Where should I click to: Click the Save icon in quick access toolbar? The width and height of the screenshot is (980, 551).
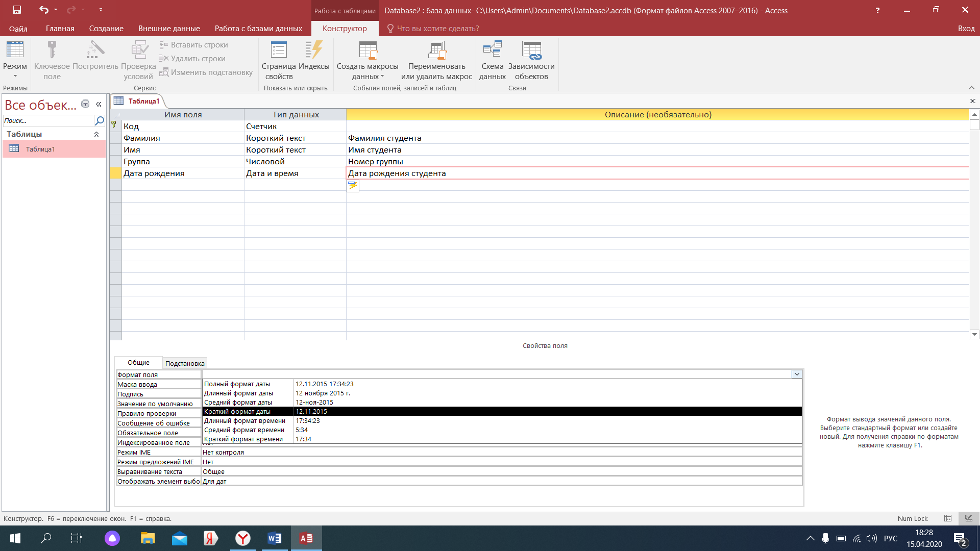tap(17, 10)
